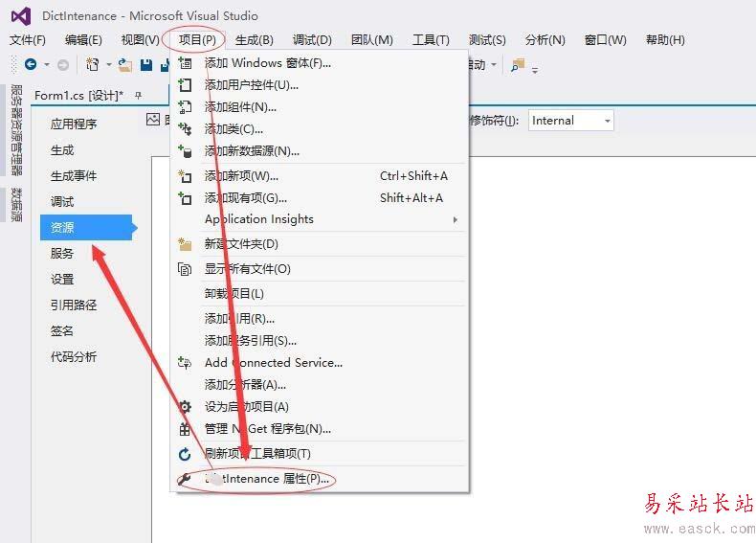Click the Open File folder icon
The width and height of the screenshot is (756, 543).
pos(124,65)
